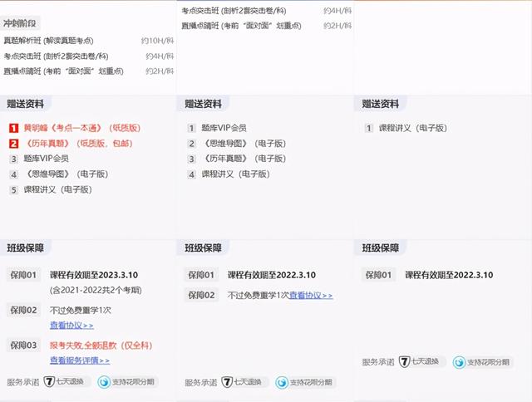Click 考点突击班 row in the first column
Screen dimensions: 532x402
(88, 56)
